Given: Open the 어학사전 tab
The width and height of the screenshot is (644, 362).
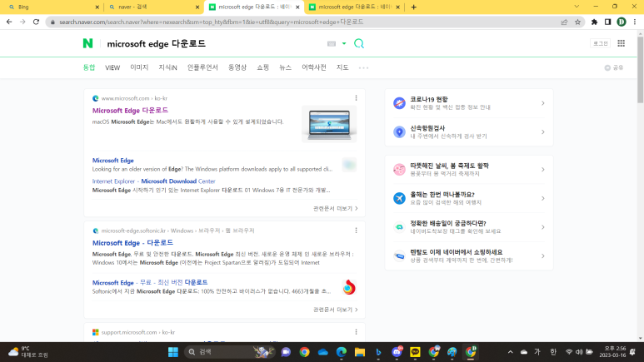Looking at the screenshot, I should point(314,67).
